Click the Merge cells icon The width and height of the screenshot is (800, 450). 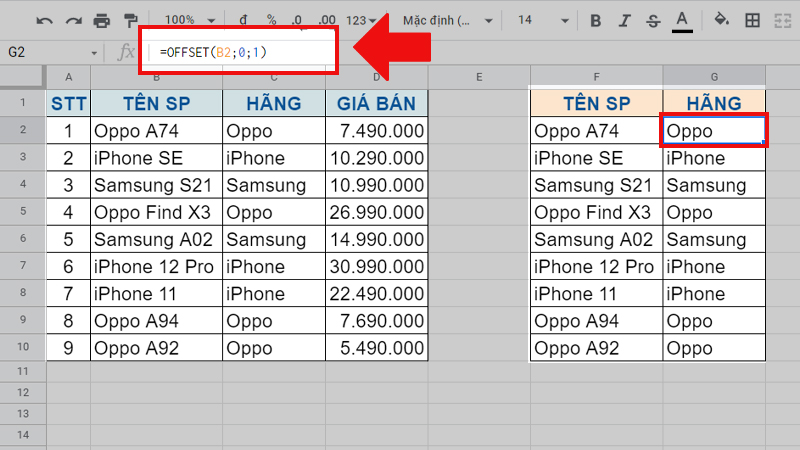[782, 20]
